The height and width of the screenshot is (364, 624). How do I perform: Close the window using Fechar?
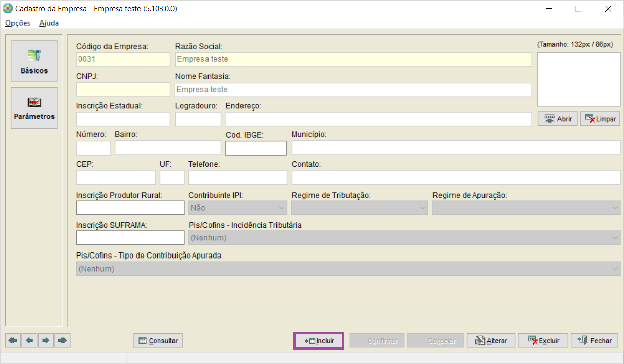click(x=595, y=341)
